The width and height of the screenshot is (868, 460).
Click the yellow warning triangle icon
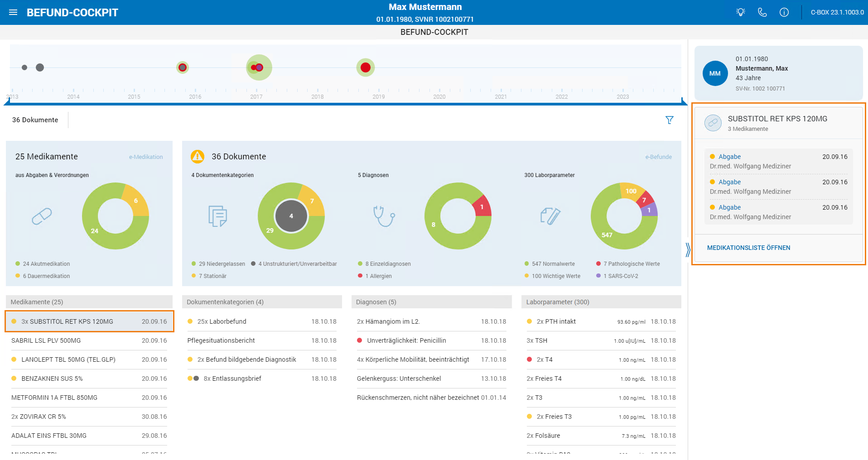[x=198, y=156]
